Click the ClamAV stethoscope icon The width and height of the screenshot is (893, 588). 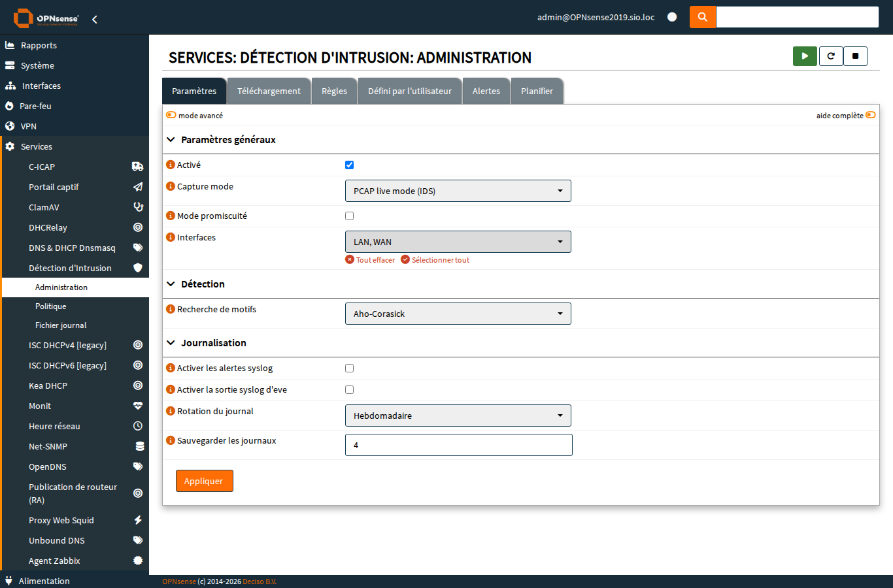[138, 207]
